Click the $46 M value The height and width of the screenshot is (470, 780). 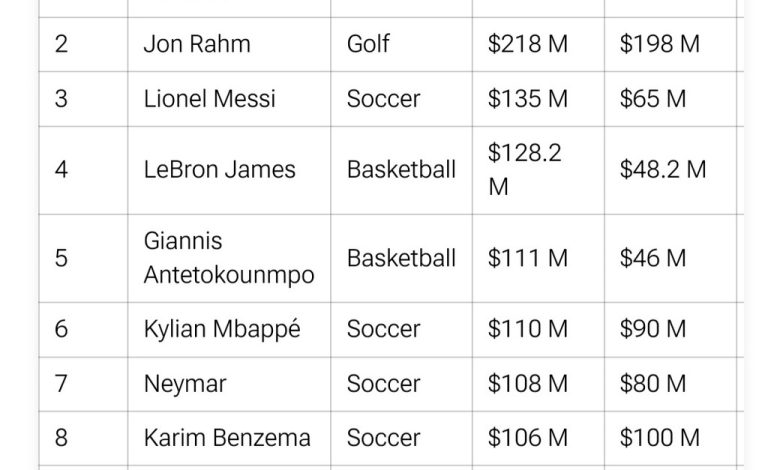pyautogui.click(x=653, y=258)
